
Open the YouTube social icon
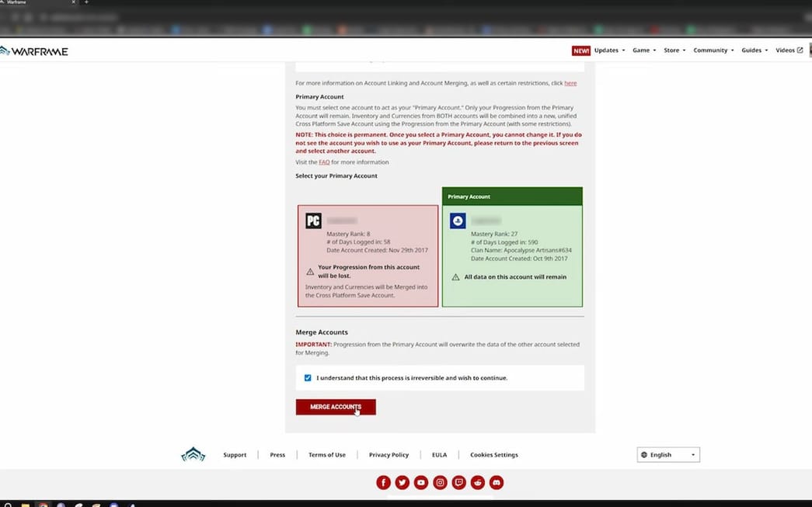(420, 483)
